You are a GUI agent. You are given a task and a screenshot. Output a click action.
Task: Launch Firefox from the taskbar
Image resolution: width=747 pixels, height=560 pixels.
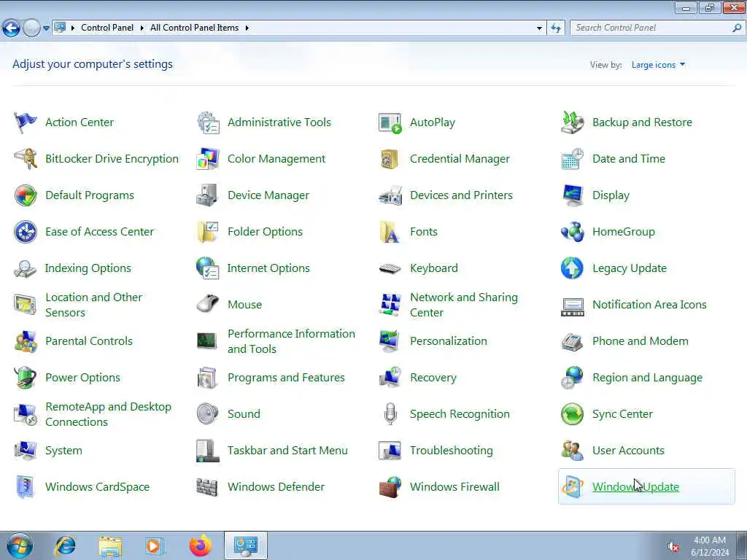(201, 545)
